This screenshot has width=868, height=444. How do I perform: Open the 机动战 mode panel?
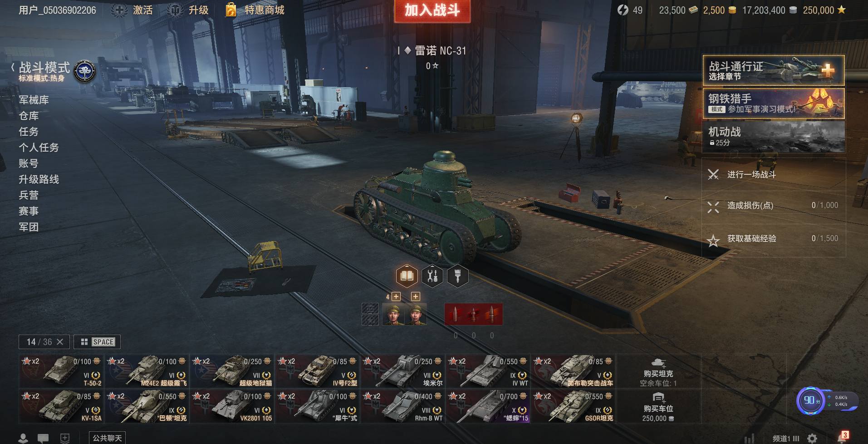click(x=774, y=136)
